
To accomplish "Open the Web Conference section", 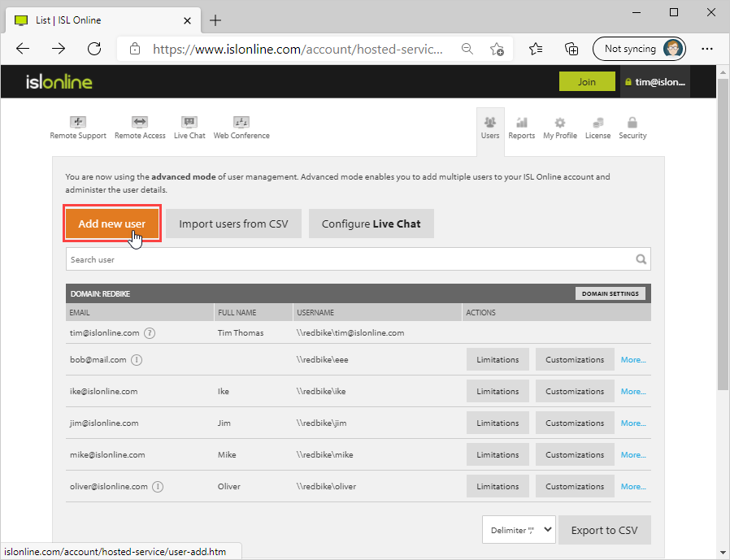I will click(x=241, y=128).
